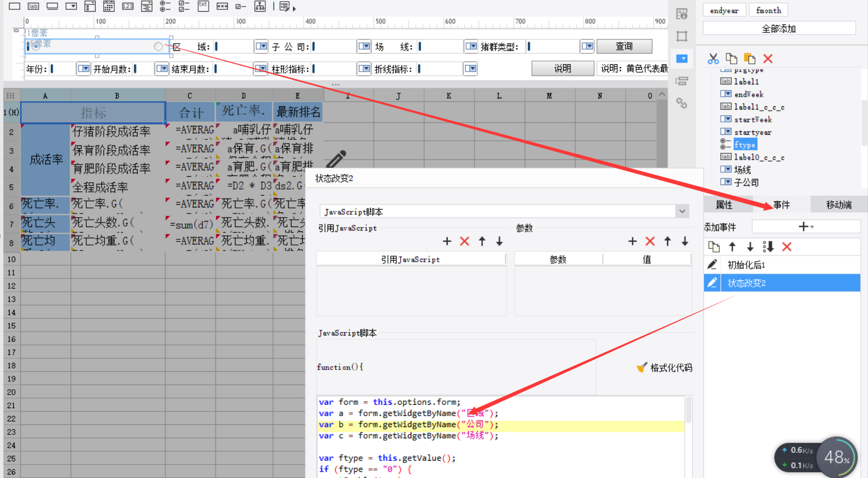868x478 pixels.
Task: Delete the parameter with the red X
Action: pyautogui.click(x=650, y=241)
